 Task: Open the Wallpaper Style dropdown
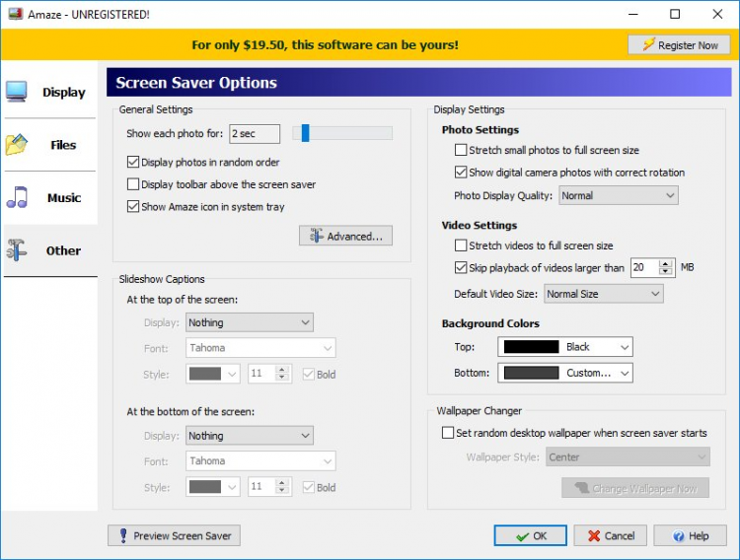click(x=628, y=456)
